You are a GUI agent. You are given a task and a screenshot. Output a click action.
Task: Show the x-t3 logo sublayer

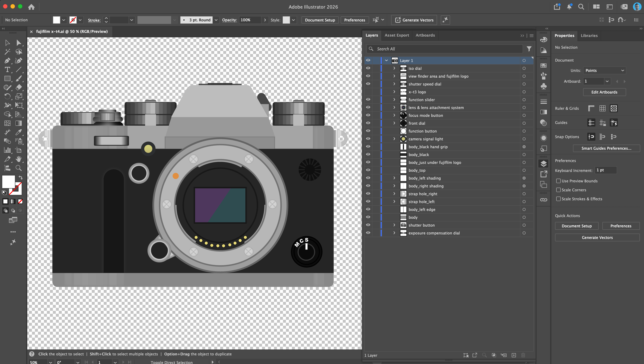coord(368,92)
